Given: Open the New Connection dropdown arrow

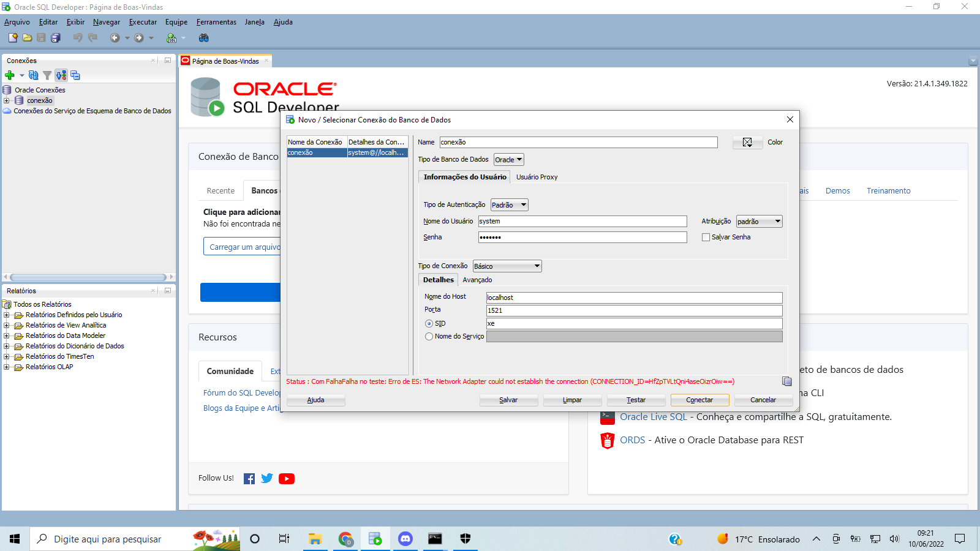Looking at the screenshot, I should point(22,75).
